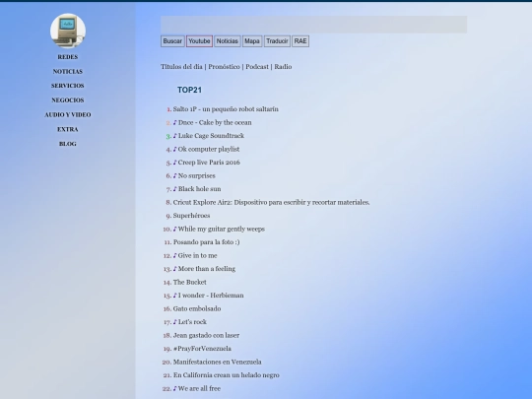Open the AUDIO Y VIDEO sidebar menu
The image size is (532, 399).
tap(68, 115)
